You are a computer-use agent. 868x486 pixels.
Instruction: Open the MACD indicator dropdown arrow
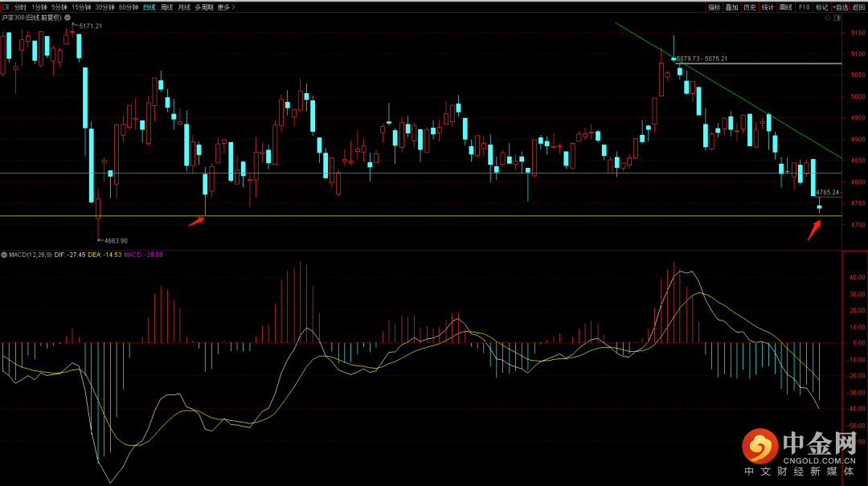pos(4,255)
